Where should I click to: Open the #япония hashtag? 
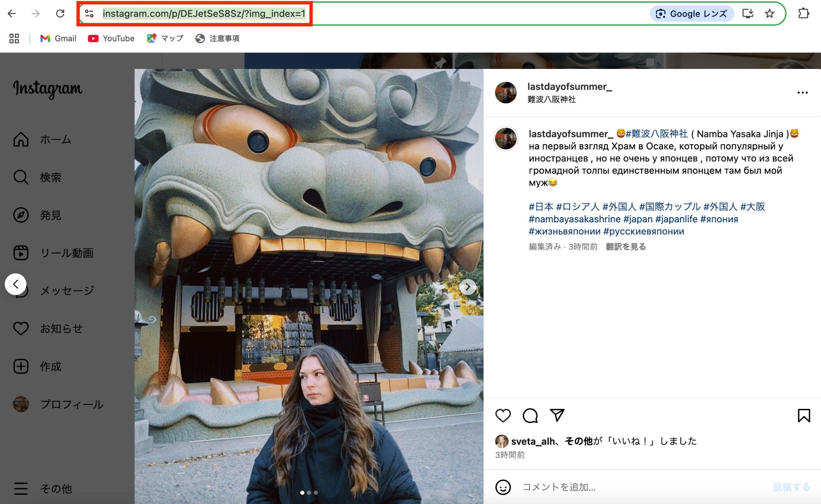click(719, 219)
